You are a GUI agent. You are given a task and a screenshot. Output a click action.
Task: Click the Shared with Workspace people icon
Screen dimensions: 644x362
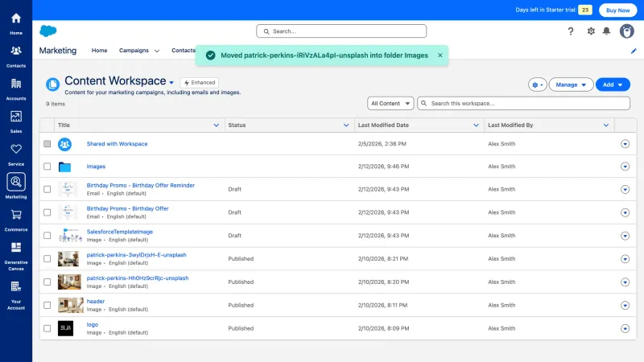[x=64, y=144]
